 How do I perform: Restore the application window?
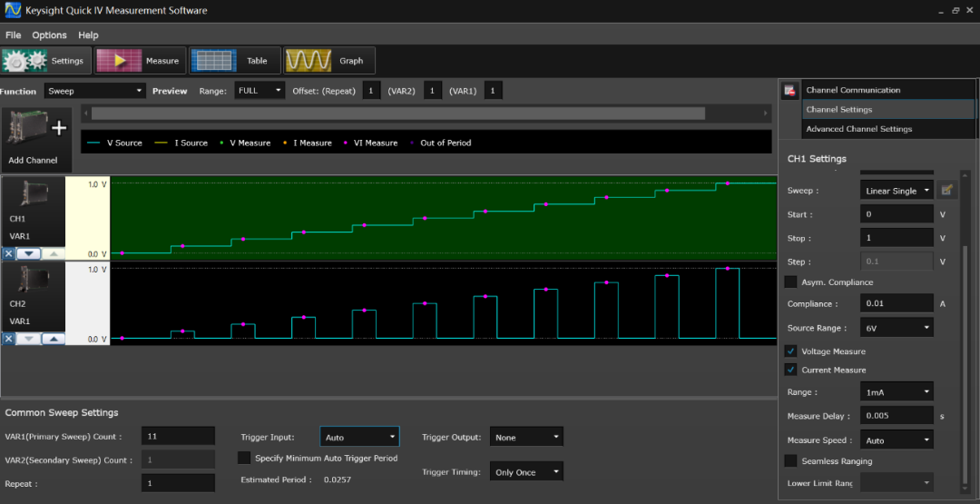point(955,11)
